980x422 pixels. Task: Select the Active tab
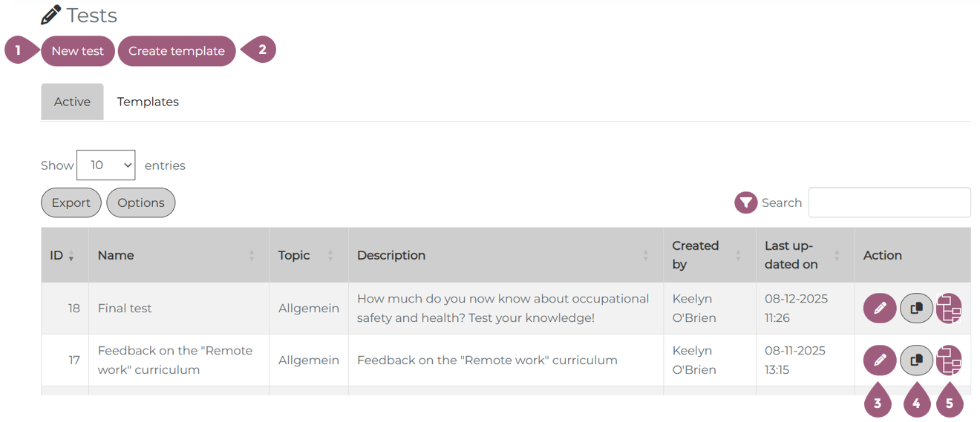(72, 102)
